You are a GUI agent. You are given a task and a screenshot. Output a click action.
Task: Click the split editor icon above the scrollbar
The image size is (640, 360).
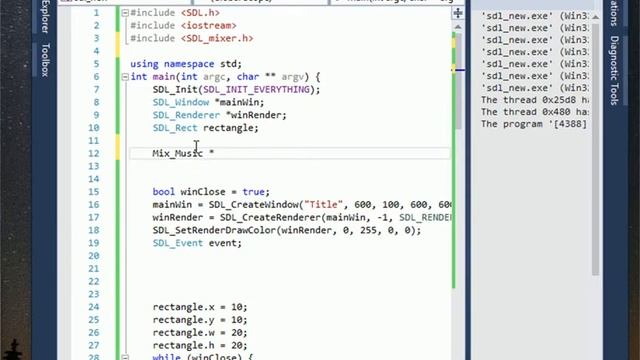pos(458,13)
